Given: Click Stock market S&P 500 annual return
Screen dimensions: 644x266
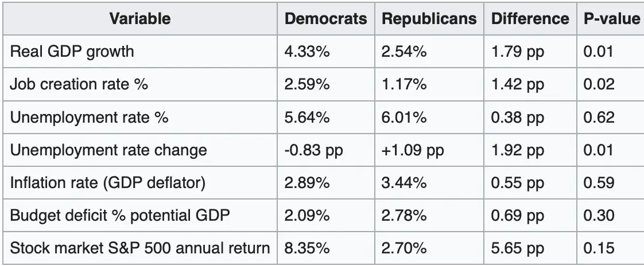Looking at the screenshot, I should point(141,249).
